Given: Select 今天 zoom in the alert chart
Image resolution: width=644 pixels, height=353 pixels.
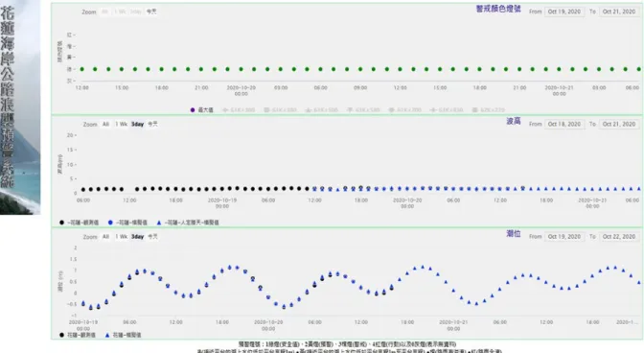Looking at the screenshot, I should [151, 12].
